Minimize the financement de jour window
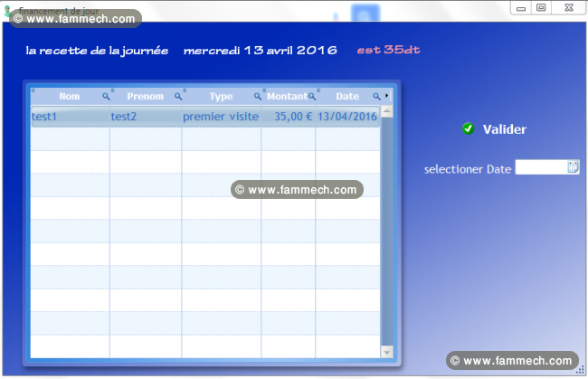Screen dimensions: 588x379 pos(521,8)
